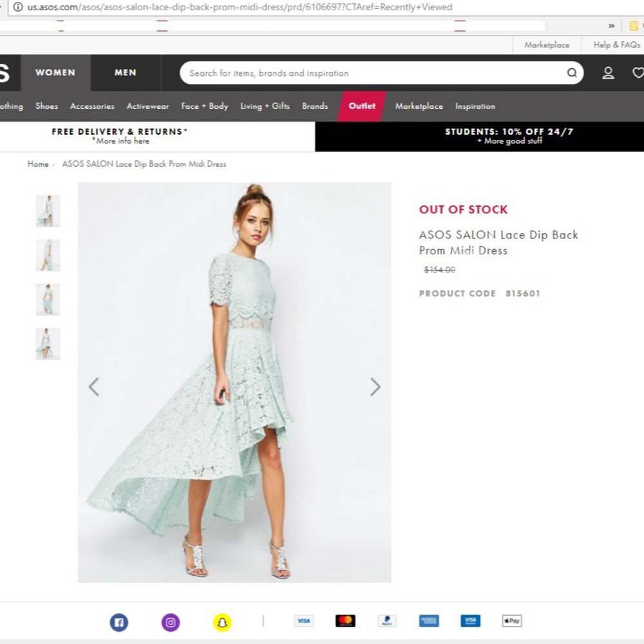The image size is (644, 644).
Task: Open the Shoes menu
Action: coord(47,106)
